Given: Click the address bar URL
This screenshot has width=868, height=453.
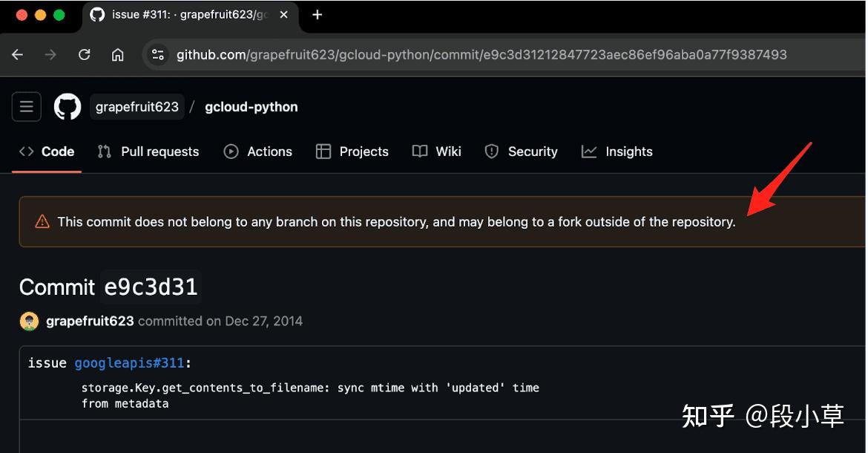Looking at the screenshot, I should [x=481, y=54].
